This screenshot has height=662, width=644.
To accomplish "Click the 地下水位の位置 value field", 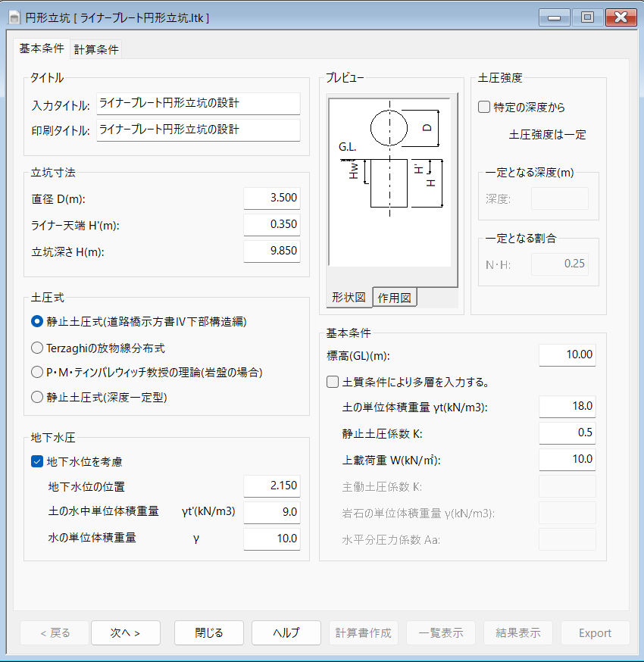I will (272, 486).
